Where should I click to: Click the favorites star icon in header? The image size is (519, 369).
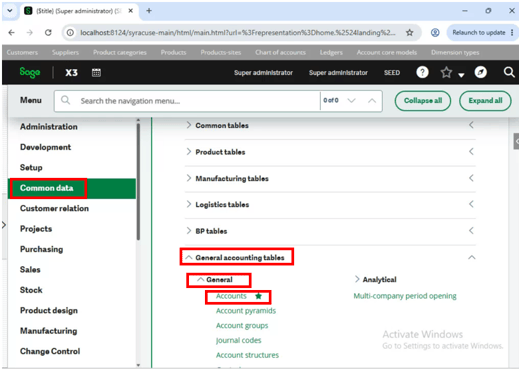point(446,72)
